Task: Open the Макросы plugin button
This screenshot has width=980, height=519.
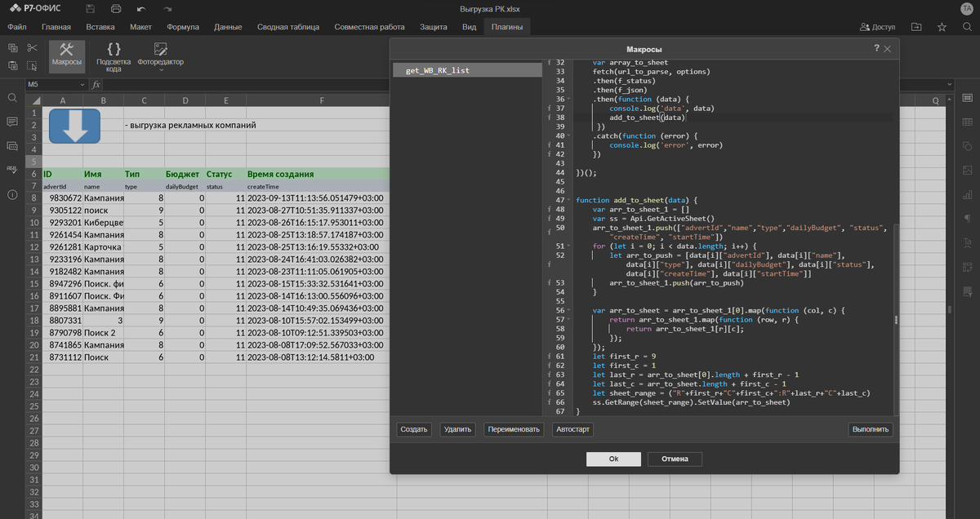Action: (66, 55)
